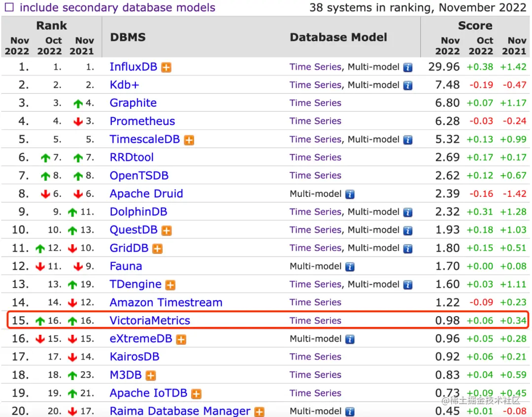Image resolution: width=532 pixels, height=417 pixels.
Task: Open the eXtremeDB link
Action: tap(141, 339)
